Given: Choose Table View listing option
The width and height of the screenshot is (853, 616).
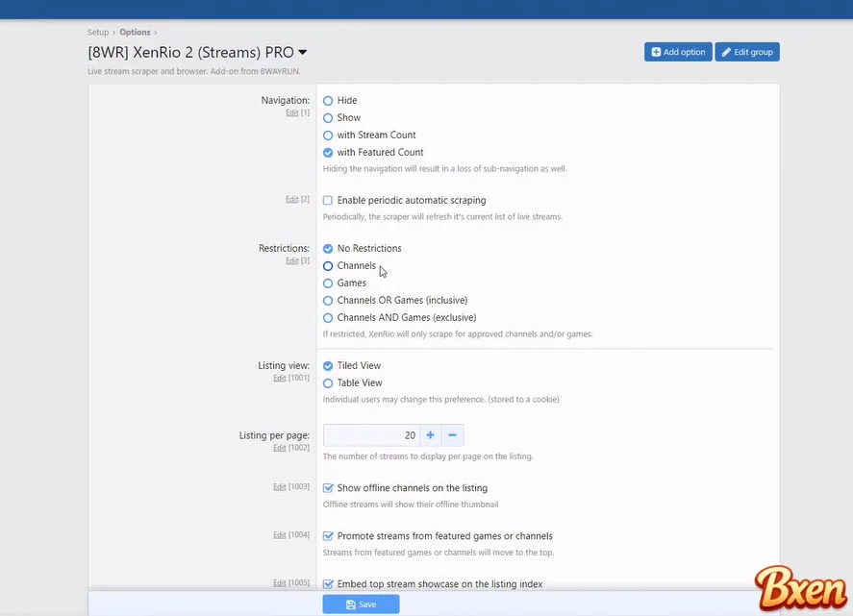Looking at the screenshot, I should coord(328,383).
